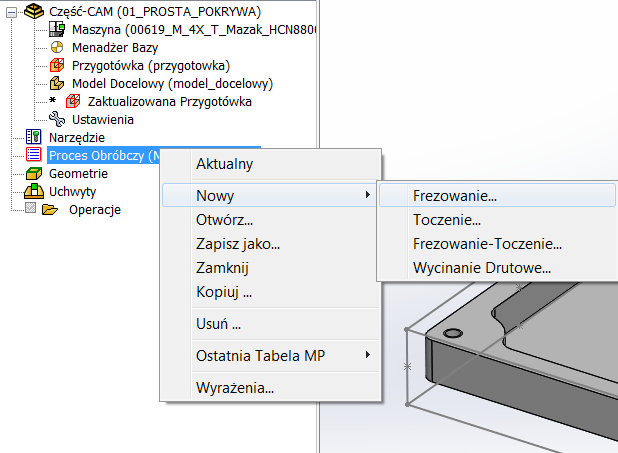Select Wycinanie Drutowe option
Image resolution: width=618 pixels, height=453 pixels.
coord(482,268)
